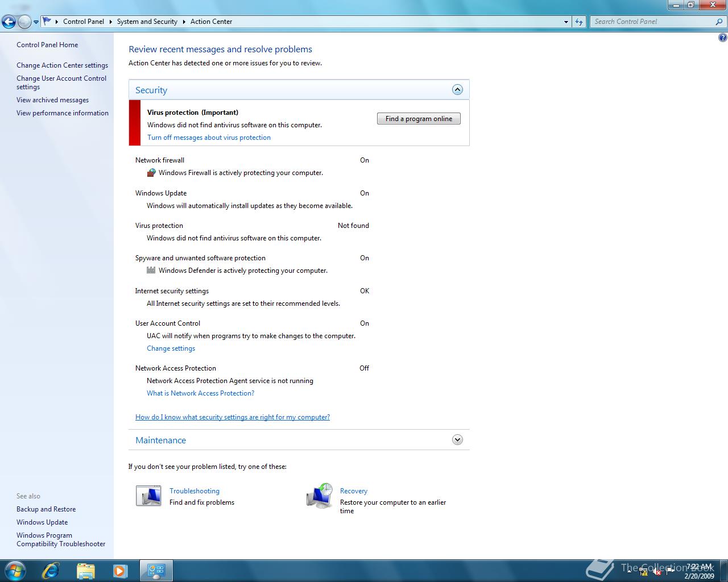The height and width of the screenshot is (582, 728).
Task: Click the network tray icon
Action: click(x=643, y=571)
